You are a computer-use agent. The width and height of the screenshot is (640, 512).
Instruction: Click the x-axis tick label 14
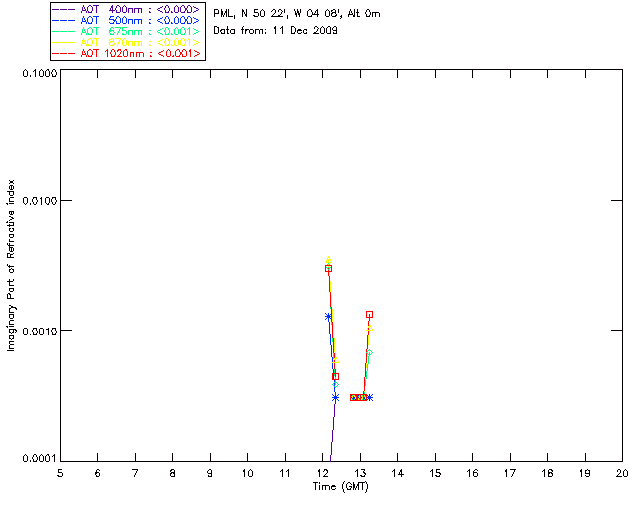click(398, 473)
